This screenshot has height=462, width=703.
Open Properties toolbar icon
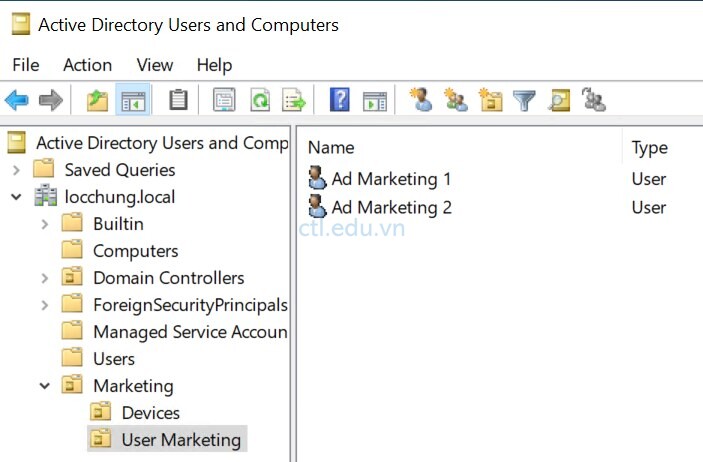[224, 100]
